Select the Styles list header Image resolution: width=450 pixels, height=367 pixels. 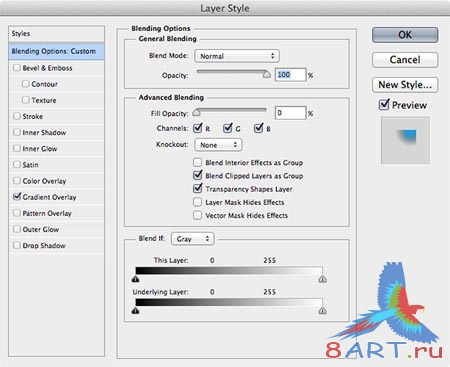(x=56, y=34)
